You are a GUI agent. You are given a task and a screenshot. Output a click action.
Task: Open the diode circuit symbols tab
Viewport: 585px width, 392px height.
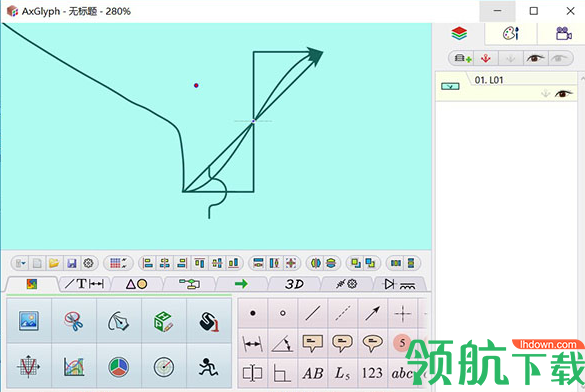click(x=399, y=284)
